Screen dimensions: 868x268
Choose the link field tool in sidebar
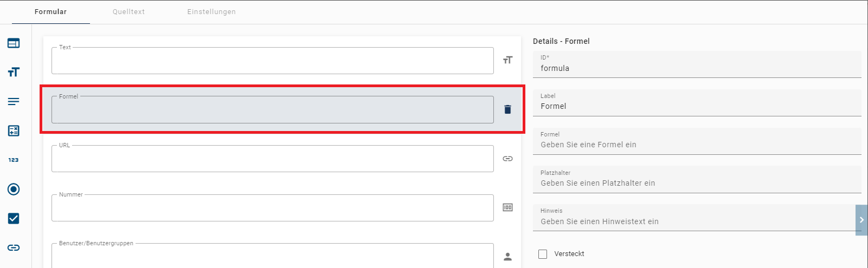point(14,247)
